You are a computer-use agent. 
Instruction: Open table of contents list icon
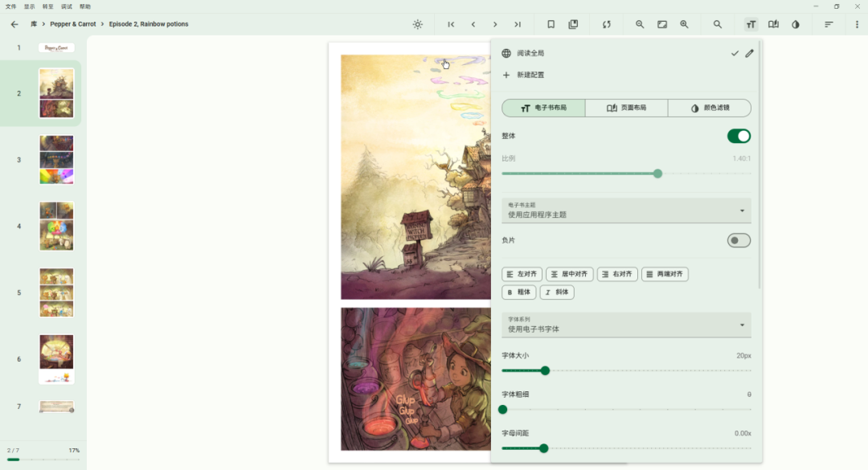(x=829, y=24)
